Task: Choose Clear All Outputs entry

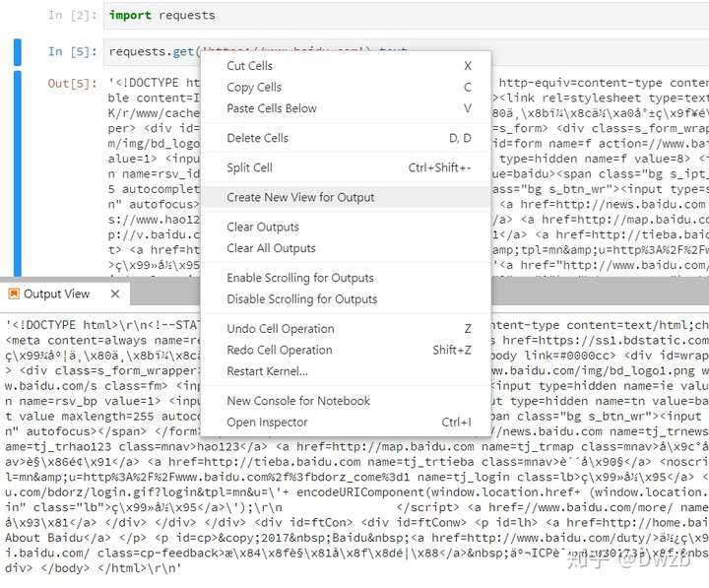Action: click(x=346, y=248)
